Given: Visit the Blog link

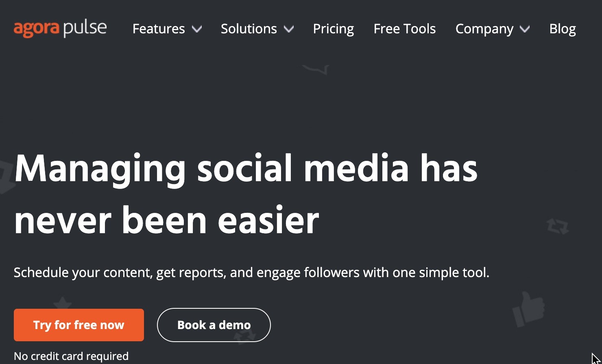Looking at the screenshot, I should [562, 29].
